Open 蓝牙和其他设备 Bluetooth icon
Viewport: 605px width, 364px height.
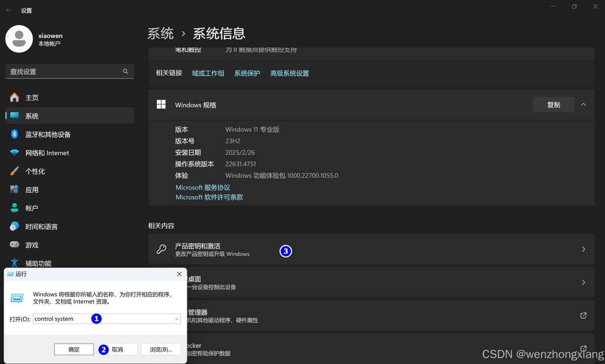point(15,134)
